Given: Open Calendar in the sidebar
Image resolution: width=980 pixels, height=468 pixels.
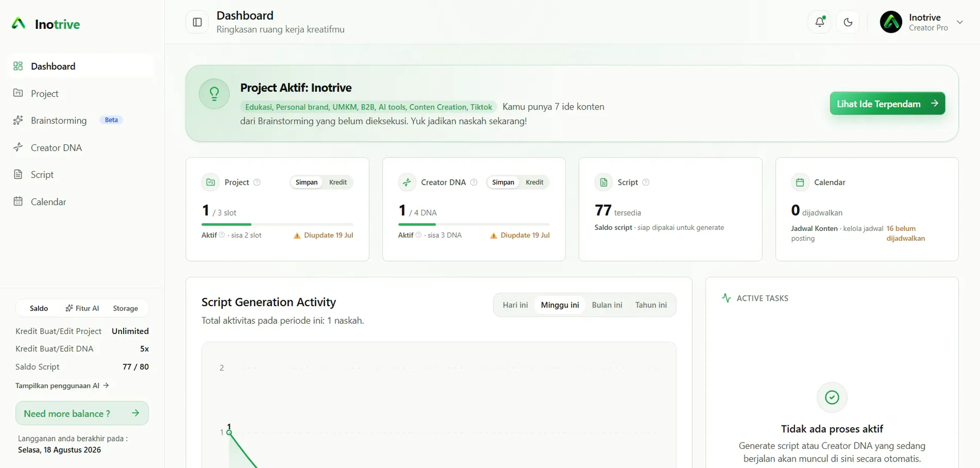Looking at the screenshot, I should pyautogui.click(x=82, y=202).
